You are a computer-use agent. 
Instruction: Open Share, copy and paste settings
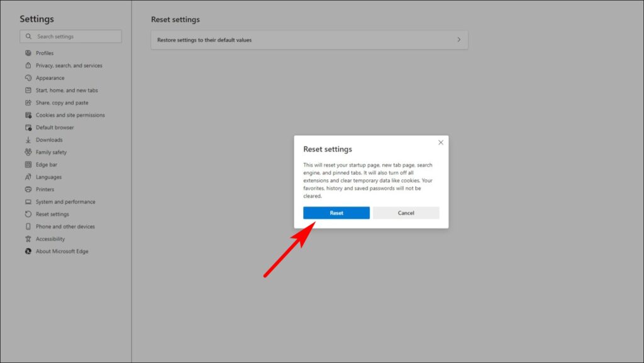pyautogui.click(x=62, y=103)
